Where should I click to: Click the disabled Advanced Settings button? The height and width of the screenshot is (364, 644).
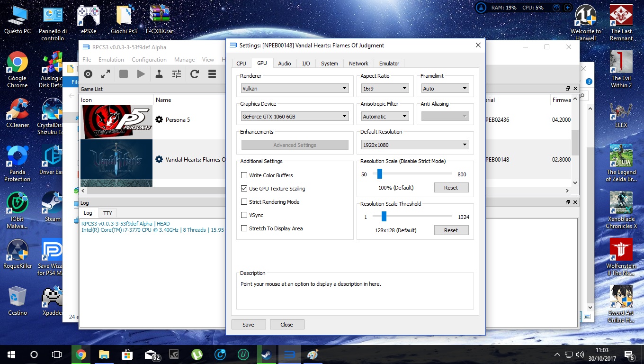click(x=295, y=145)
